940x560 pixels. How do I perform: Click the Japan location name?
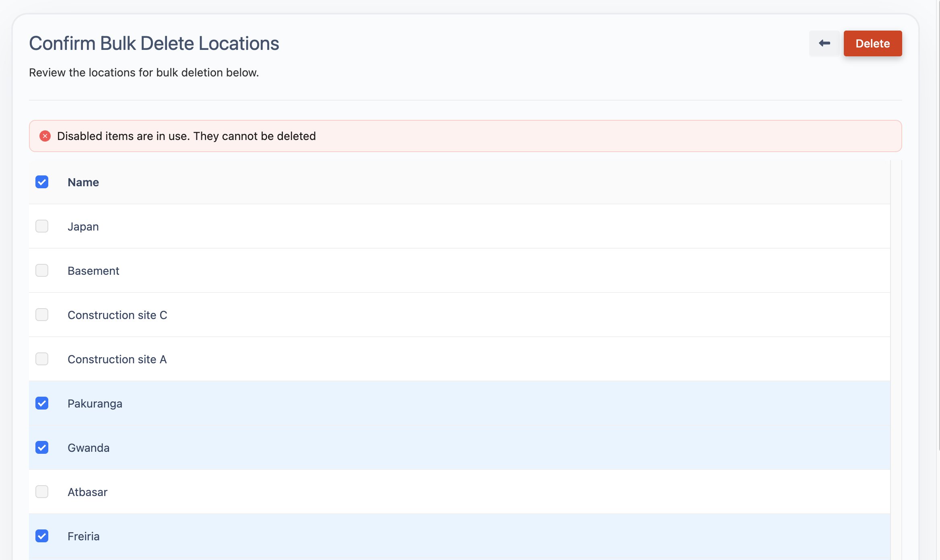[x=83, y=226]
